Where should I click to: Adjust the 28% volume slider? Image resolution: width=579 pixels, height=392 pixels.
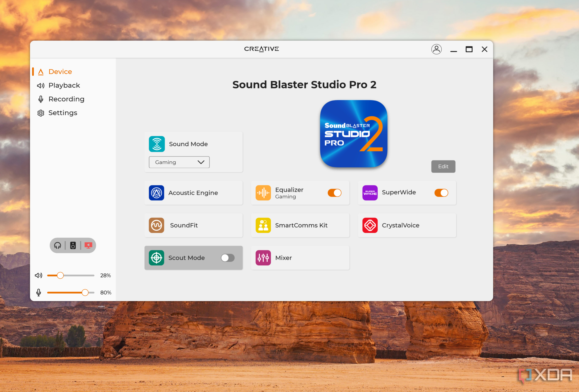60,275
